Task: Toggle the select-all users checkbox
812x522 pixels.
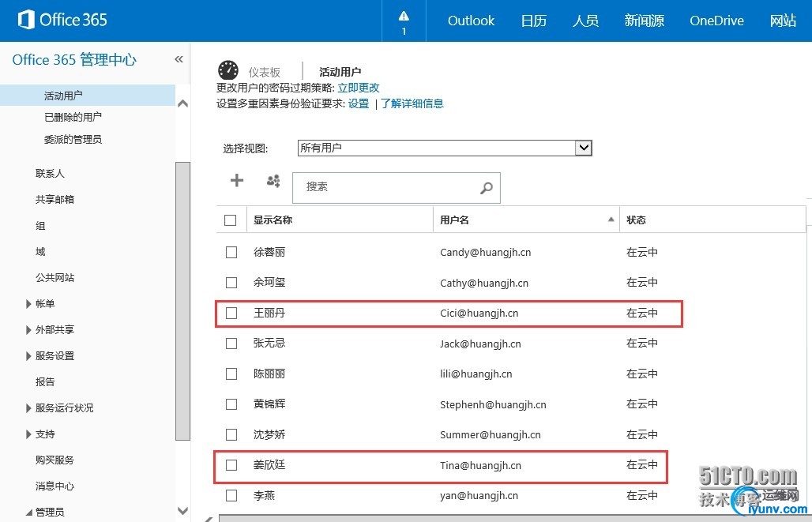Action: point(231,220)
